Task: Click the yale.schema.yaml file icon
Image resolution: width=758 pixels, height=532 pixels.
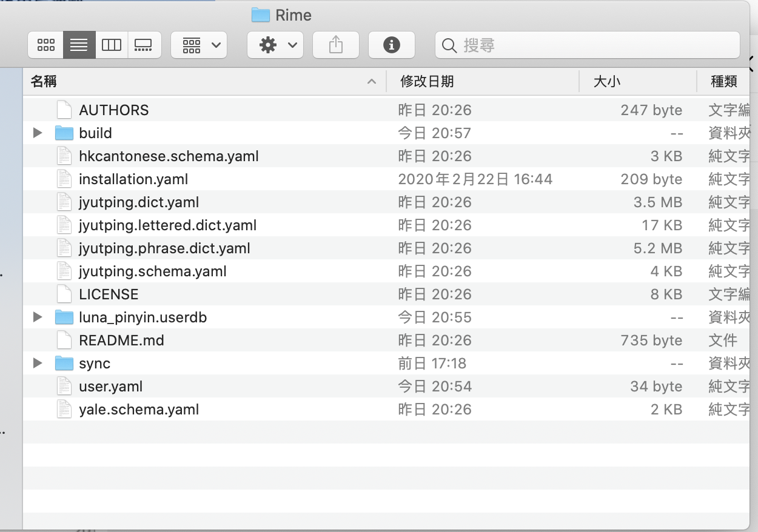Action: click(64, 409)
